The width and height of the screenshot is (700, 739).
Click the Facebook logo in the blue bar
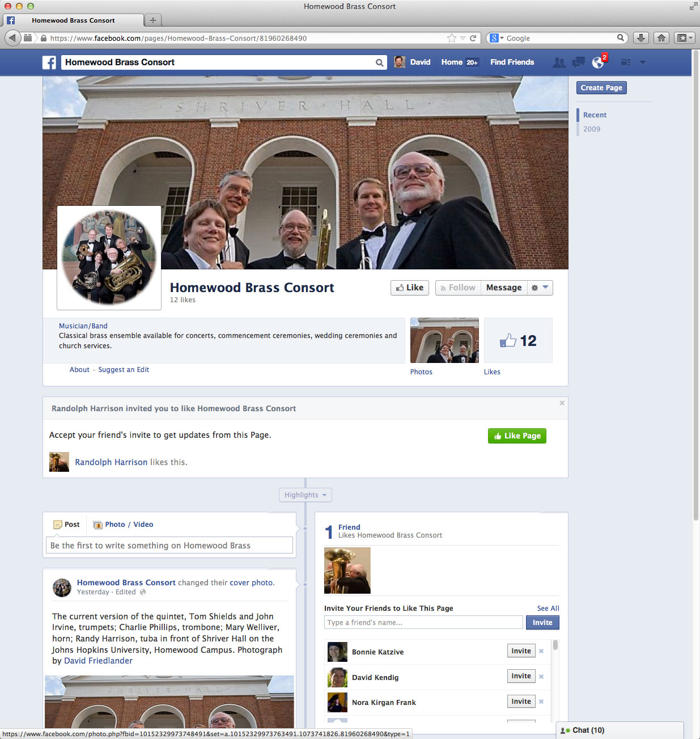(49, 62)
